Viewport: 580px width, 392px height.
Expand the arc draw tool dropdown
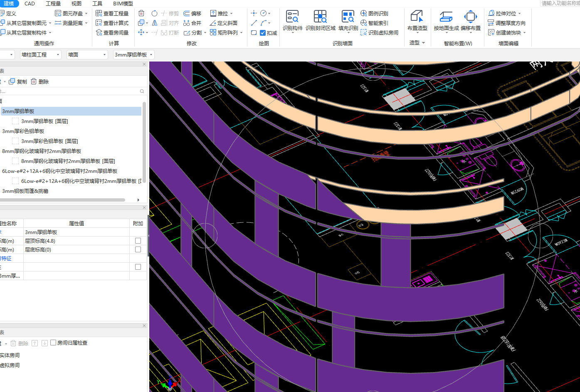pyautogui.click(x=269, y=23)
